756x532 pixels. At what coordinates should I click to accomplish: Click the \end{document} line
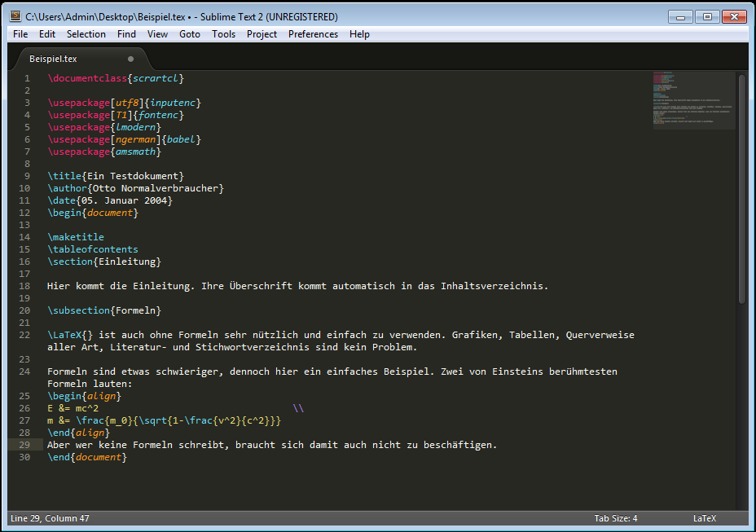(x=87, y=457)
